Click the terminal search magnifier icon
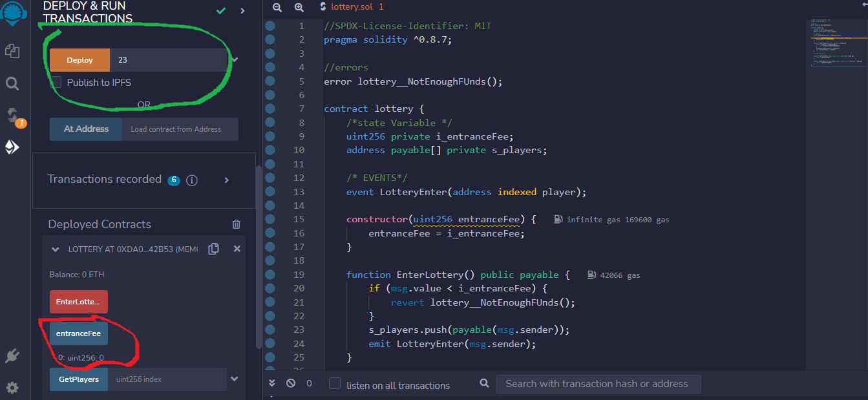 pos(485,383)
